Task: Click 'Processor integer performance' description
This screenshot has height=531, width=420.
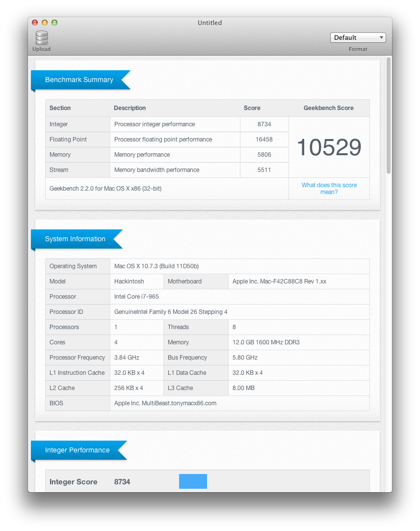Action: (155, 124)
